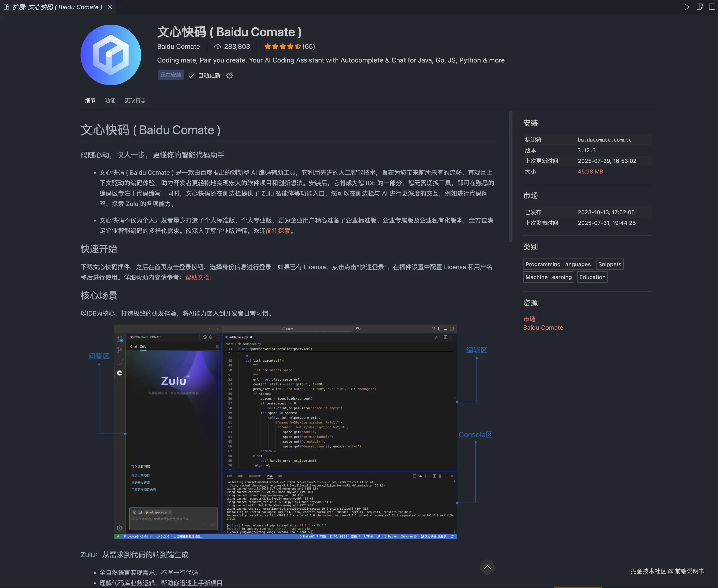Click the split editor right icon
The height and width of the screenshot is (588, 718).
(712, 7)
